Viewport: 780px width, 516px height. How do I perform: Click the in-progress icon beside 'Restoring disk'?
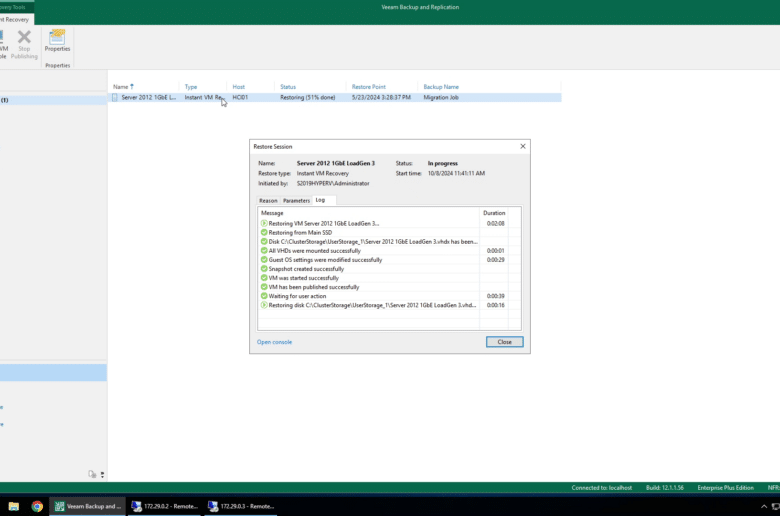264,305
